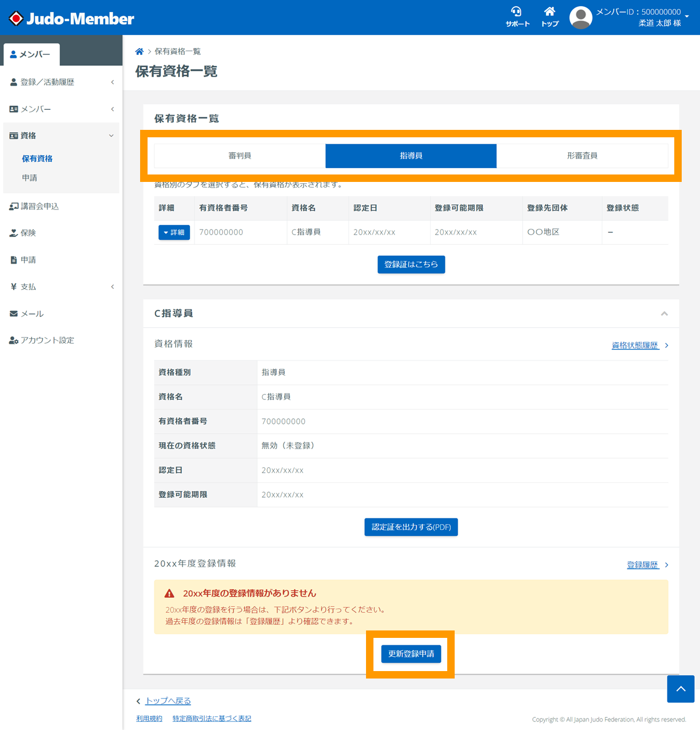The width and height of the screenshot is (700, 730).
Task: Toggle the 詳細 button for C指導員 row
Action: (174, 232)
